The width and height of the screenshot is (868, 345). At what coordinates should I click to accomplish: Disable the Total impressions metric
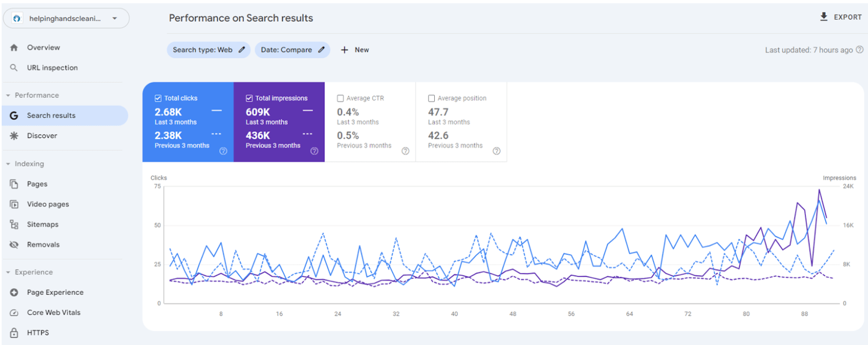248,98
